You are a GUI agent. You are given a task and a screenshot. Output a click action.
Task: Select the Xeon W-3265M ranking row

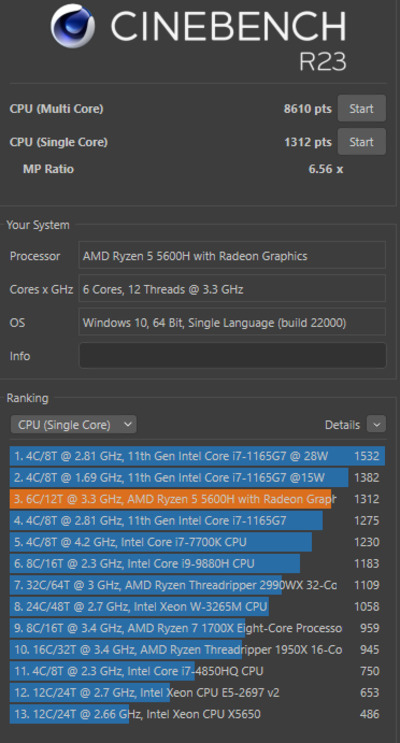coord(197,607)
